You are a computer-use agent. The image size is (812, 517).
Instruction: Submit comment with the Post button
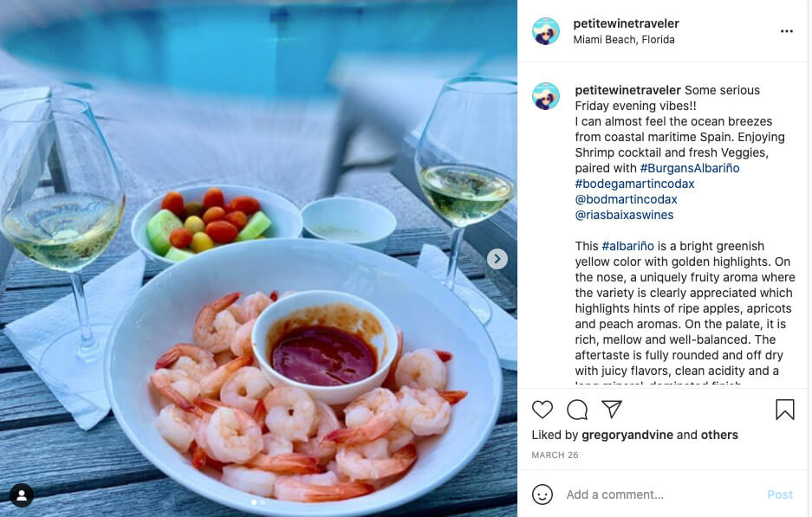click(779, 494)
